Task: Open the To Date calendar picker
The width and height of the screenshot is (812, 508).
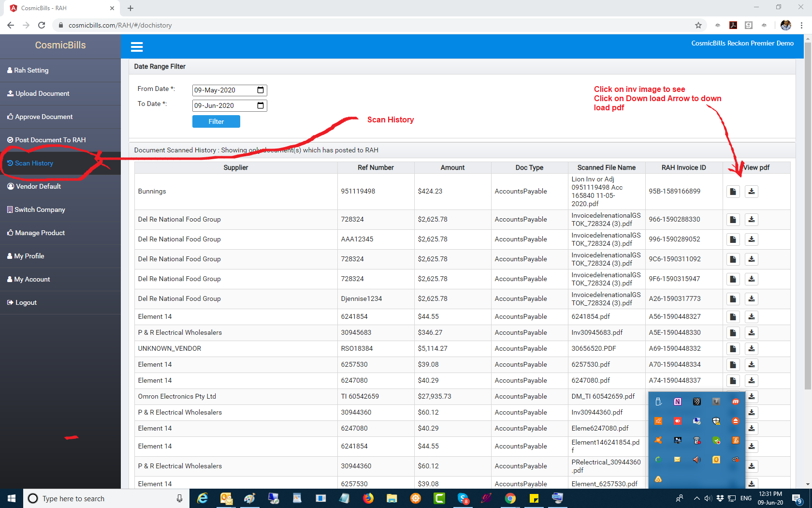Action: coord(261,105)
